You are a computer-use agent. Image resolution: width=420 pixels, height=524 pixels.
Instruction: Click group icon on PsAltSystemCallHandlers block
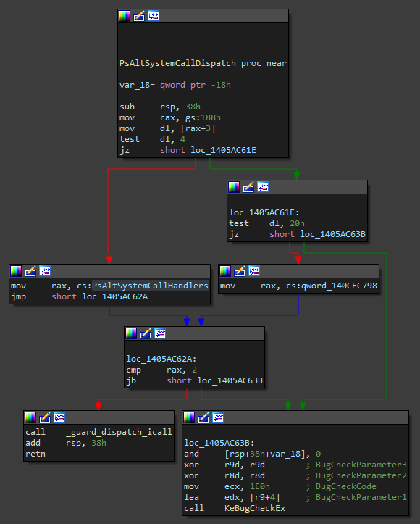(x=45, y=270)
